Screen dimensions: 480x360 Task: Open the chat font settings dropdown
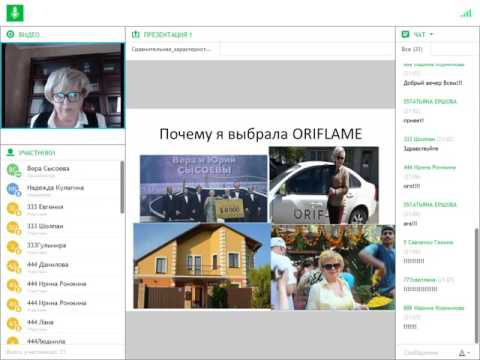(x=464, y=353)
